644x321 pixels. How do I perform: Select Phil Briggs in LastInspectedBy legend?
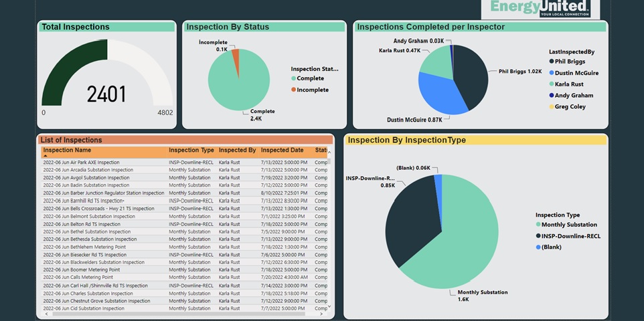click(567, 62)
